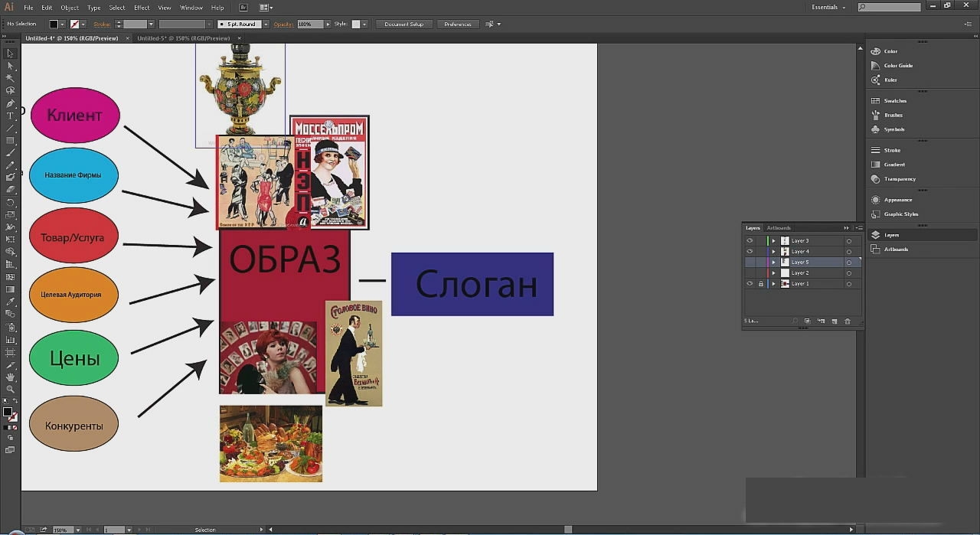
Task: Switch to Untitled-5* document tab
Action: [x=184, y=38]
